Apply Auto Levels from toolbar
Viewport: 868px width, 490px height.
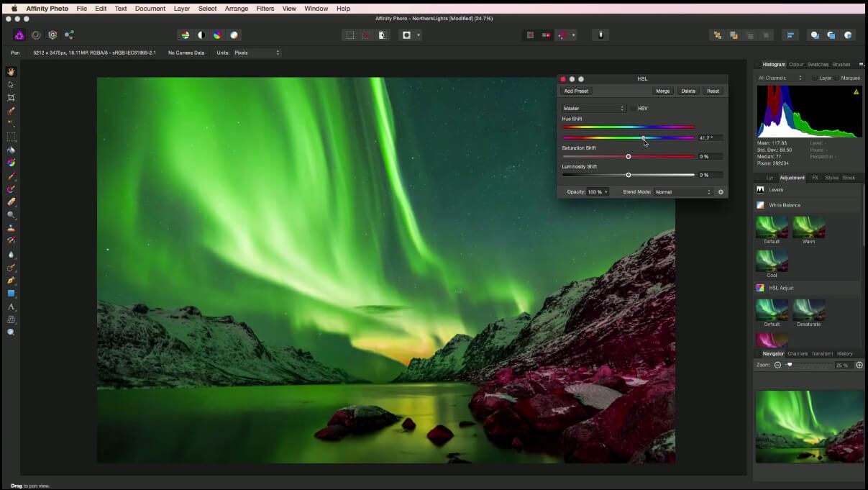coord(185,35)
